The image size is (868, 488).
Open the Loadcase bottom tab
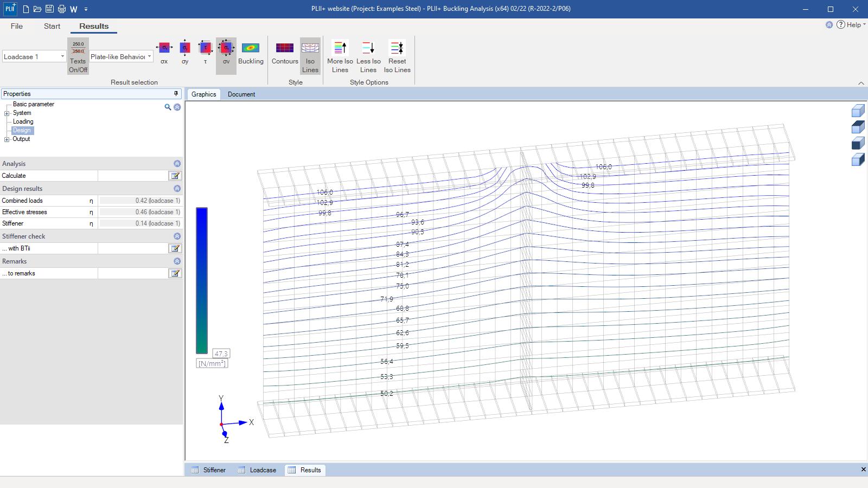click(257, 470)
